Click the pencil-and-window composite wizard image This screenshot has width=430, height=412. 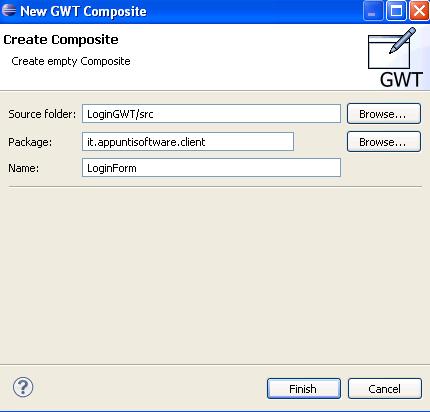click(392, 48)
